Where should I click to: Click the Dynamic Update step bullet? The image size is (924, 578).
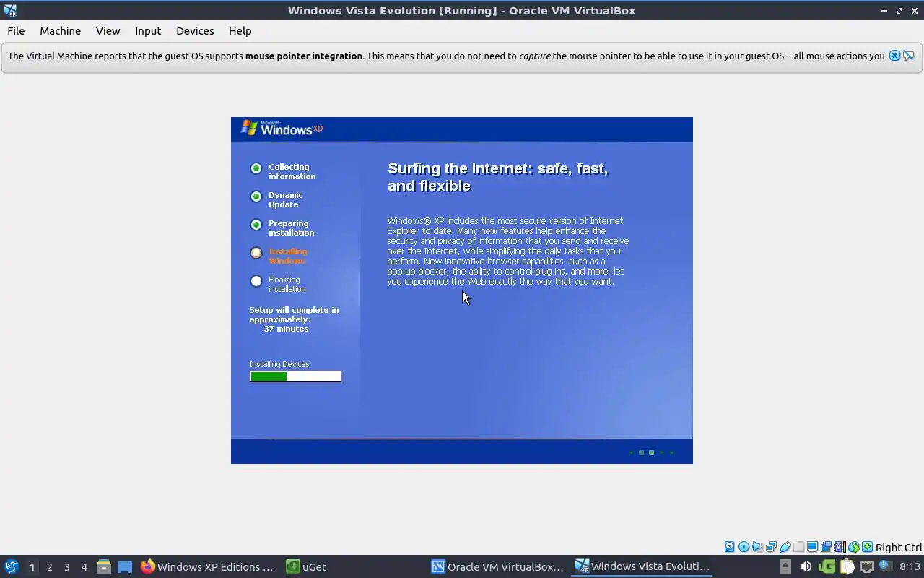pyautogui.click(x=256, y=197)
